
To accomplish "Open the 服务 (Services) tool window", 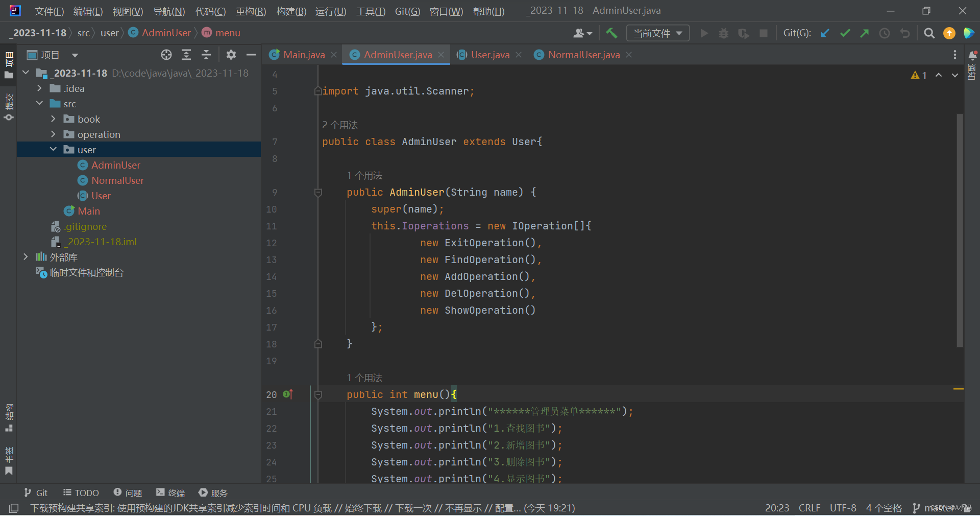I will tap(213, 492).
